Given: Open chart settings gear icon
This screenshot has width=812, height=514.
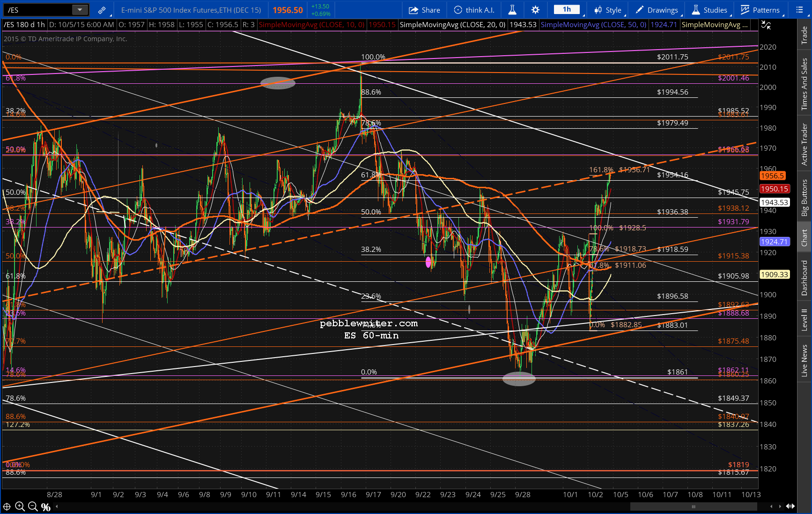Looking at the screenshot, I should [536, 10].
